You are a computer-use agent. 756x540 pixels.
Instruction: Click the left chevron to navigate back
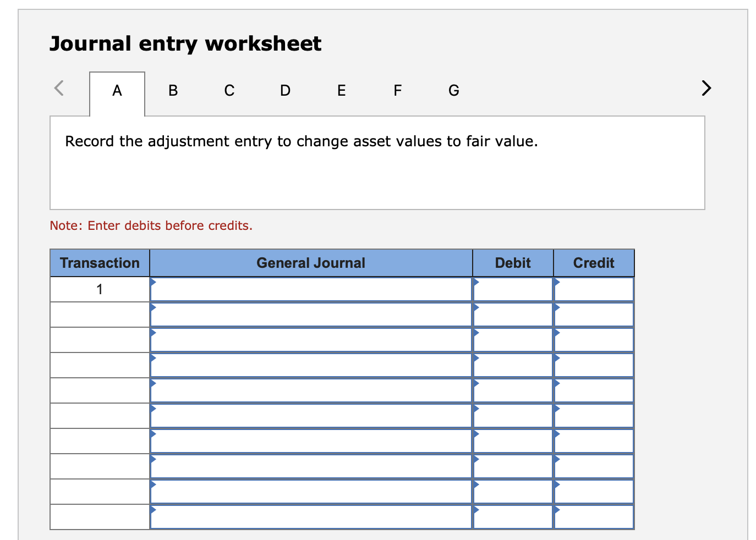click(x=59, y=88)
